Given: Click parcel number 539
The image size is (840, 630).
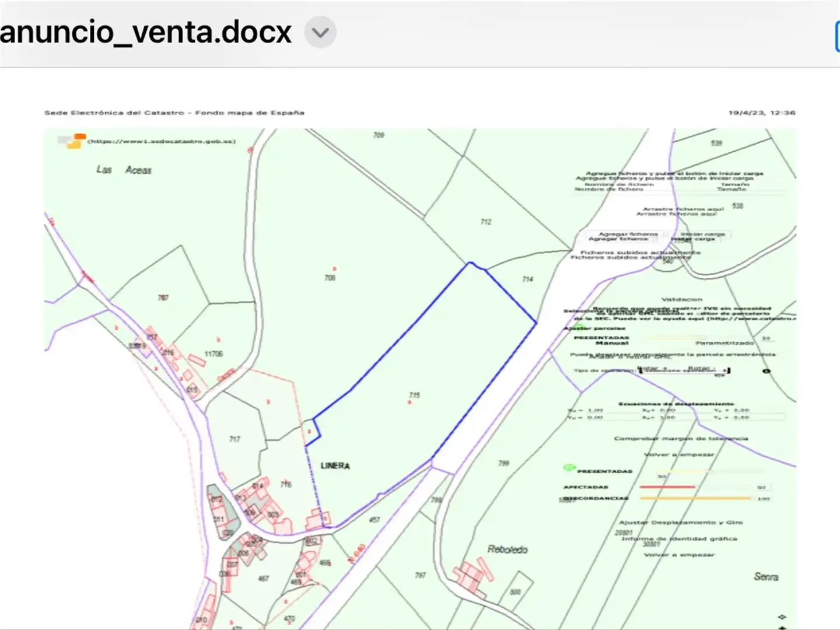Looking at the screenshot, I should pyautogui.click(x=716, y=143).
